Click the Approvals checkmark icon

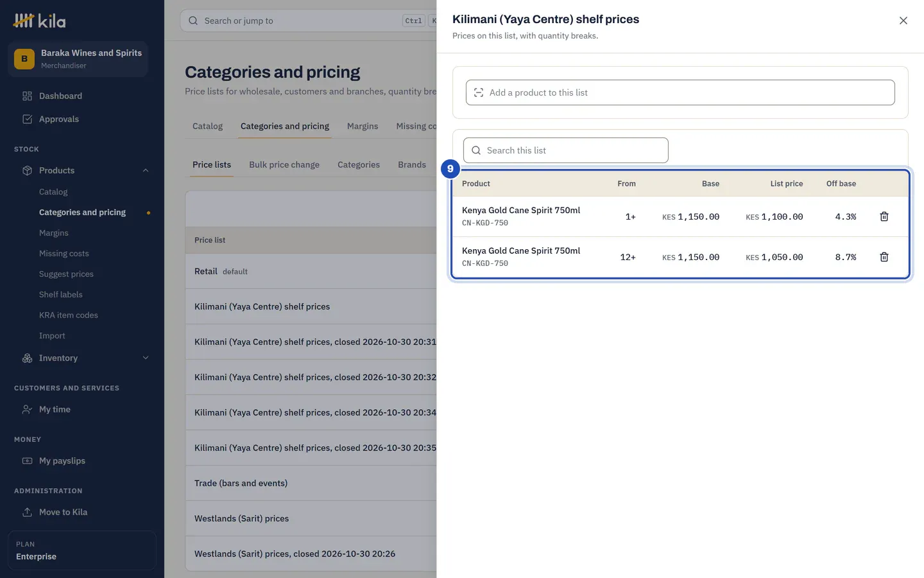coord(27,119)
